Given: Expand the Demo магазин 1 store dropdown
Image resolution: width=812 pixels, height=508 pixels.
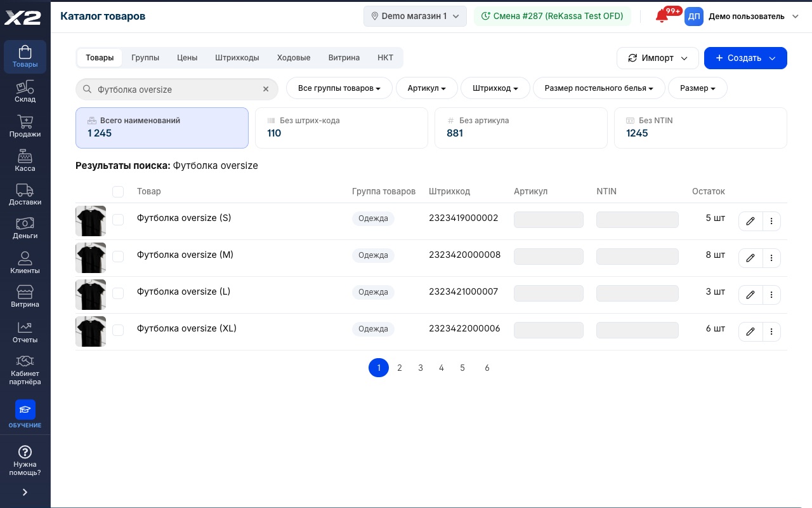Looking at the screenshot, I should pyautogui.click(x=415, y=17).
